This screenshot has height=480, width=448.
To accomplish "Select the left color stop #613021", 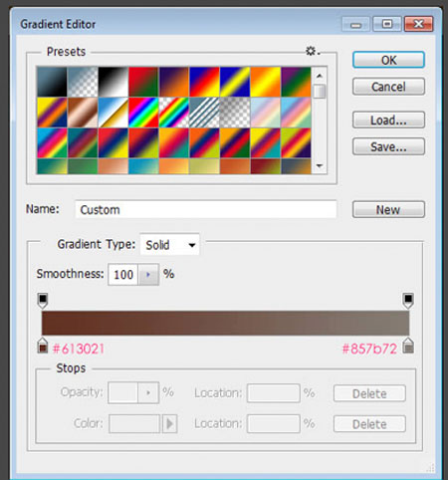I will 43,346.
